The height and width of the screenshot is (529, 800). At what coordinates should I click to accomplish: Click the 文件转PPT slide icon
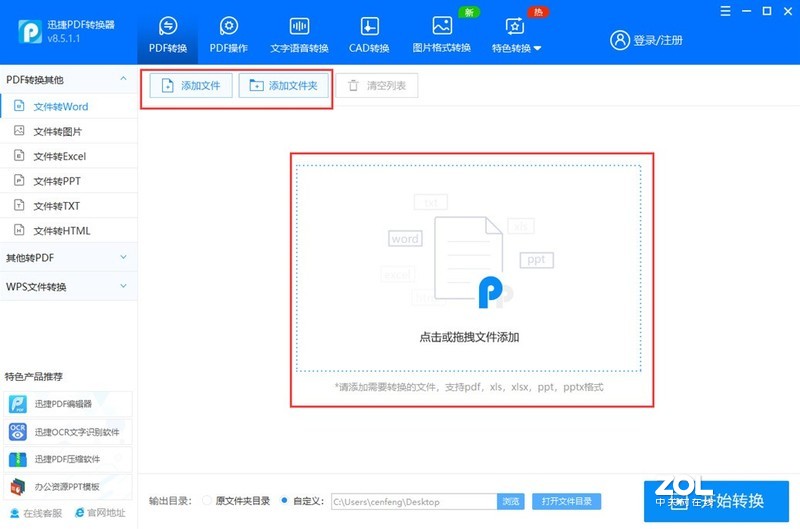click(19, 180)
